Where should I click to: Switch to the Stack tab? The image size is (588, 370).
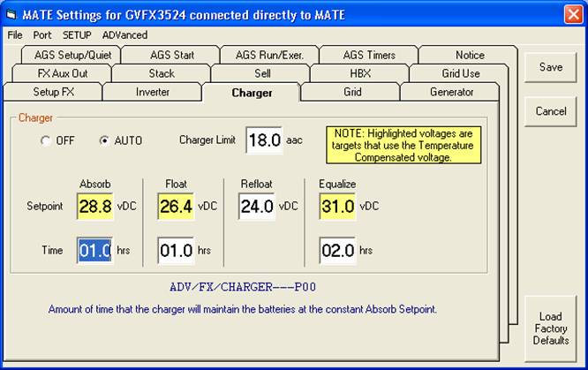pos(162,73)
